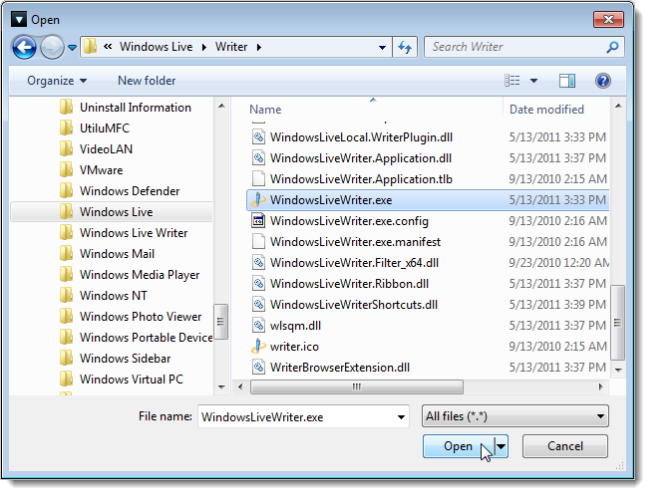Click VideoLAN folder icon

pyautogui.click(x=66, y=149)
